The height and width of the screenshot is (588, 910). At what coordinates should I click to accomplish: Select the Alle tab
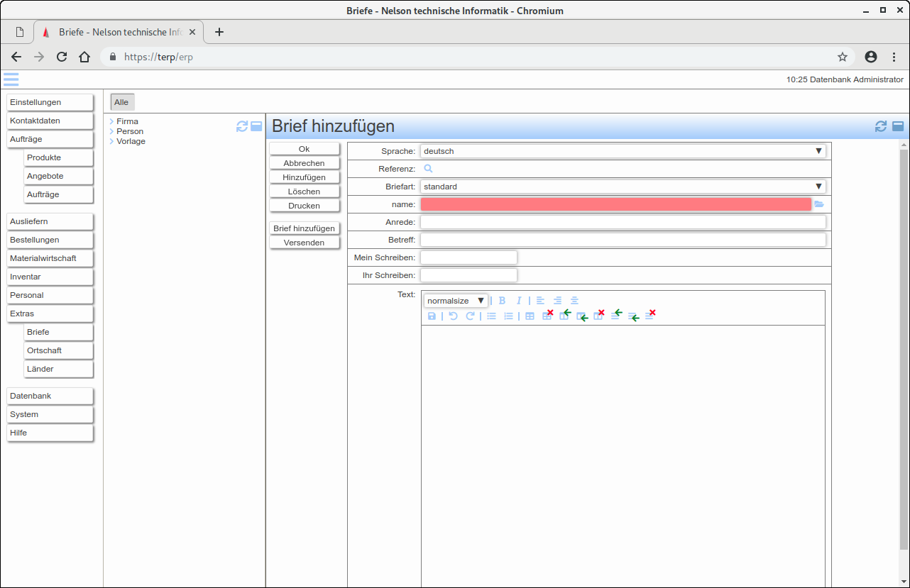(121, 102)
